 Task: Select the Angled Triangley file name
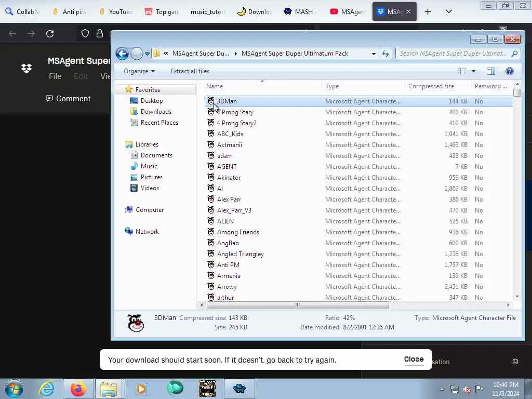pos(240,254)
